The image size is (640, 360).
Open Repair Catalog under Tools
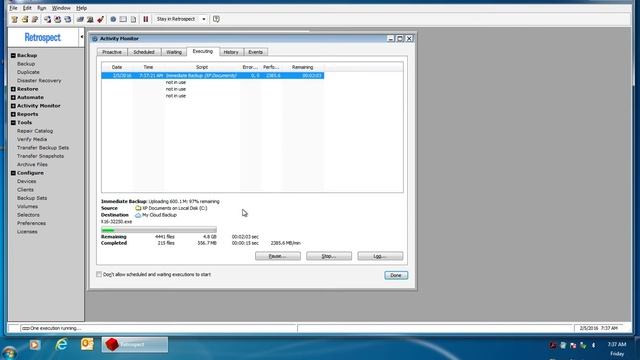point(35,131)
